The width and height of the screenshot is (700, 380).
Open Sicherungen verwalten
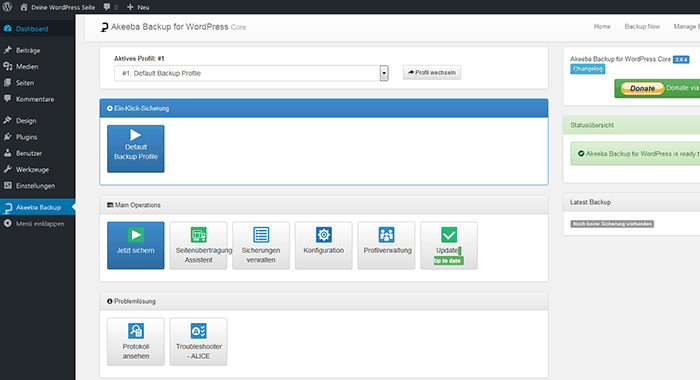(261, 246)
